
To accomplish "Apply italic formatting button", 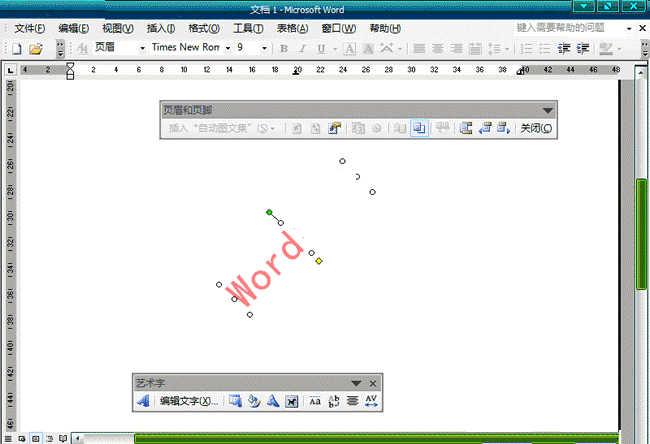I will (303, 49).
